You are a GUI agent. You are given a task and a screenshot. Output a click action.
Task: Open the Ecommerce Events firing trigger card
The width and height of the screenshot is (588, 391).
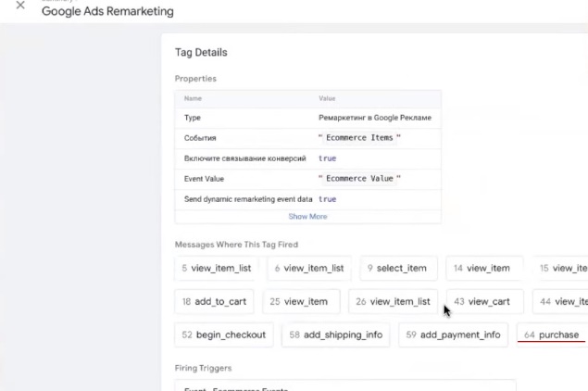coord(344,385)
